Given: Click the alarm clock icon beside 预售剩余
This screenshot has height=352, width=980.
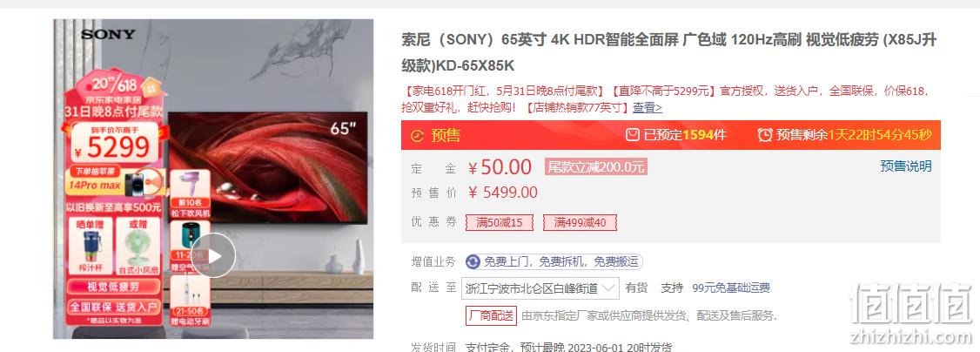Looking at the screenshot, I should click(765, 134).
